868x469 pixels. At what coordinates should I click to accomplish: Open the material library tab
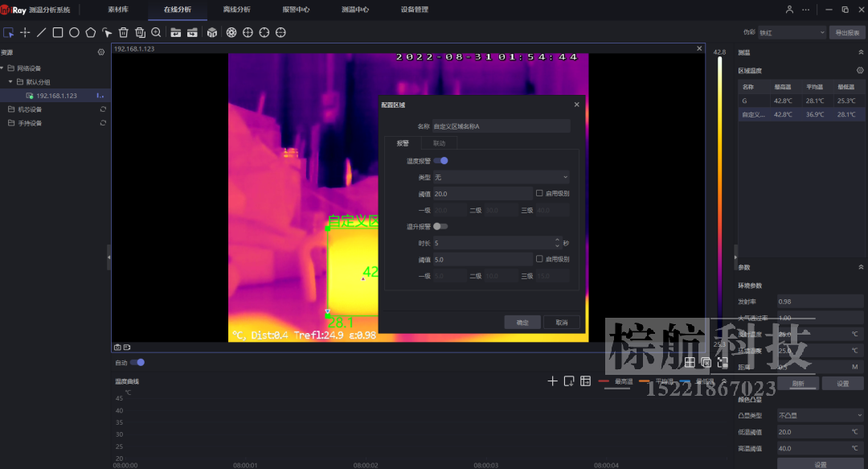[118, 10]
